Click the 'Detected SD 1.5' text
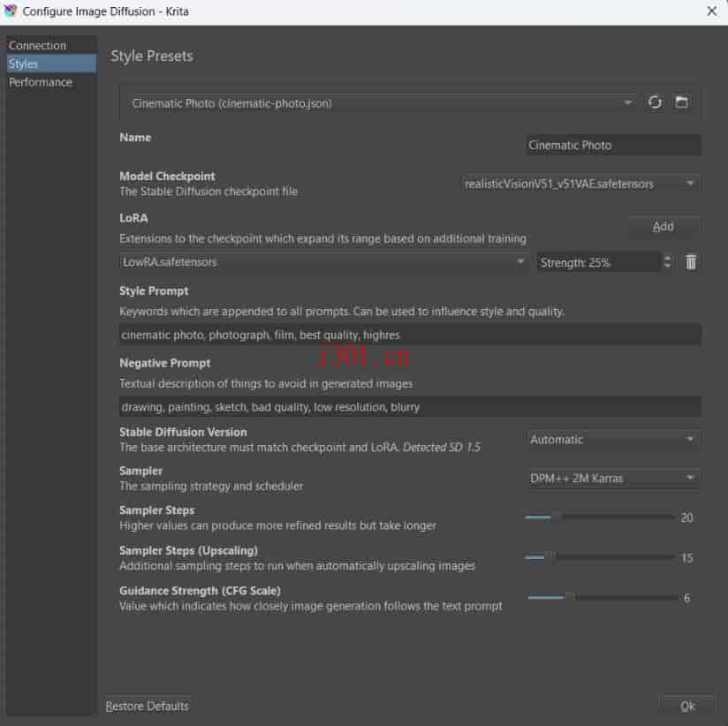This screenshot has height=726, width=728. pos(441,447)
